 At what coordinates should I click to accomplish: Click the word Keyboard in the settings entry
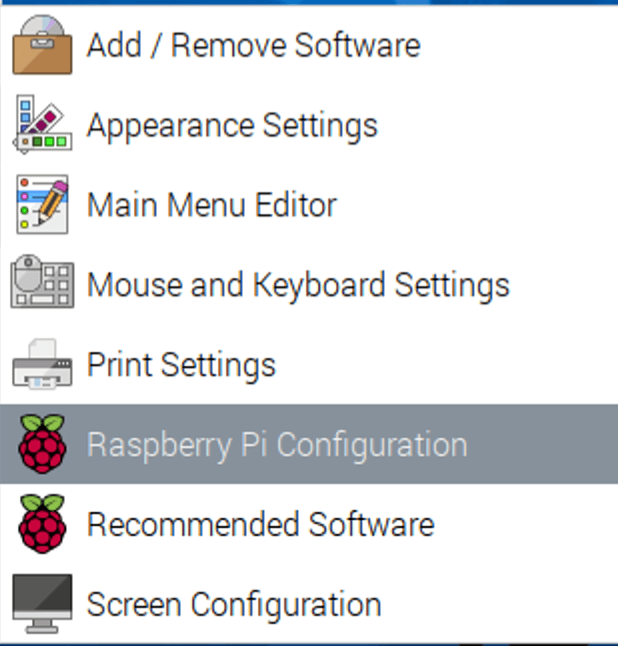pyautogui.click(x=319, y=286)
